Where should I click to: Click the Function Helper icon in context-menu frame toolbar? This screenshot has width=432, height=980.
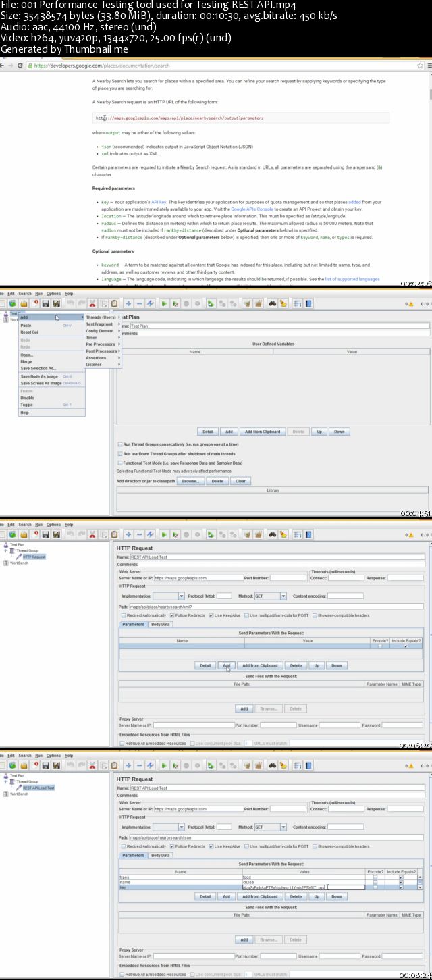(296, 304)
